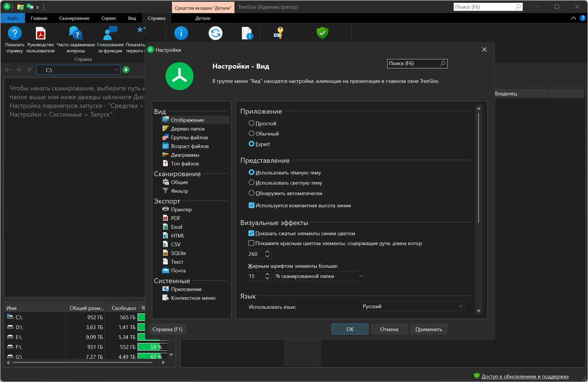Choose 'Обнаружить автоматически' theme radio
This screenshot has height=382, width=588.
(x=251, y=193)
